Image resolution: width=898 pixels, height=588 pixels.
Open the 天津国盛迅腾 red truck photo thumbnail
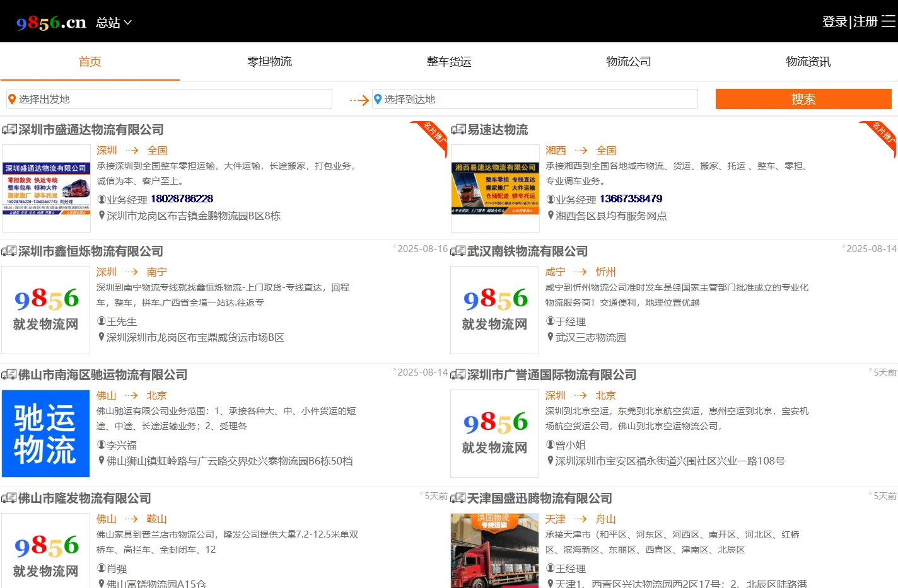point(495,551)
